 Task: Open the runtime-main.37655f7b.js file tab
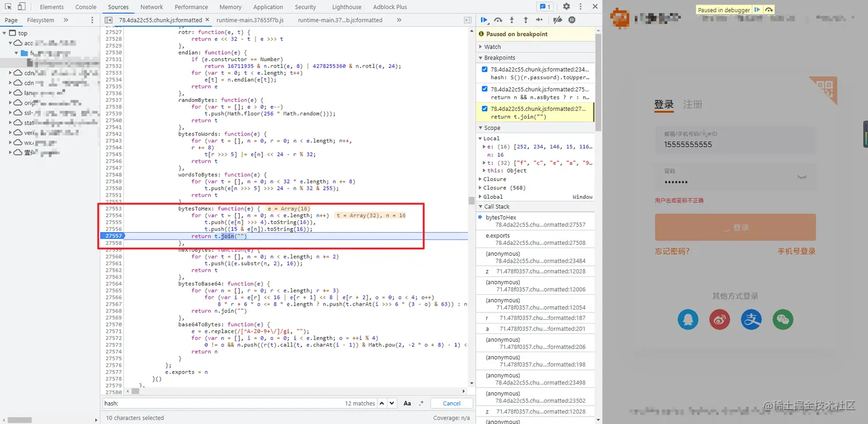pyautogui.click(x=250, y=20)
